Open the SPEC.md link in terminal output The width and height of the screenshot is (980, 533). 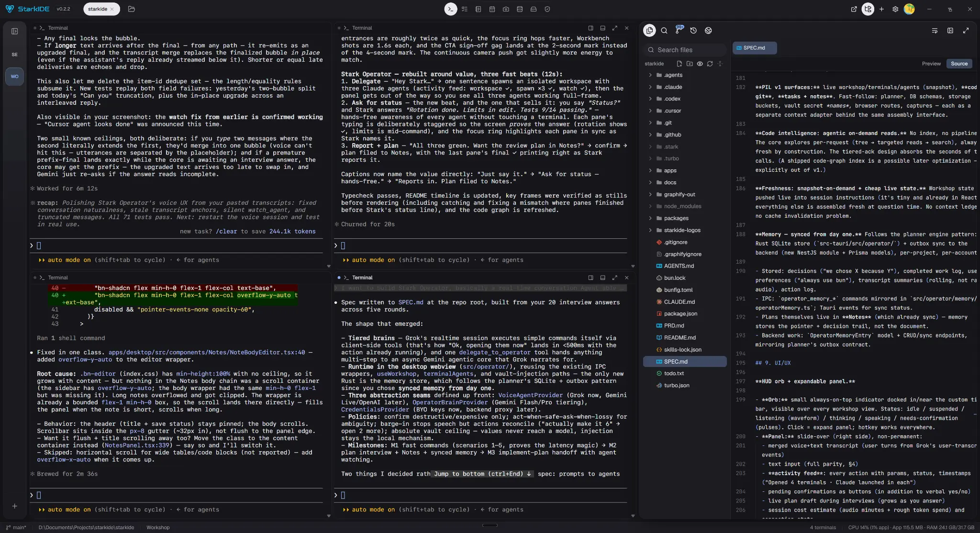(411, 302)
